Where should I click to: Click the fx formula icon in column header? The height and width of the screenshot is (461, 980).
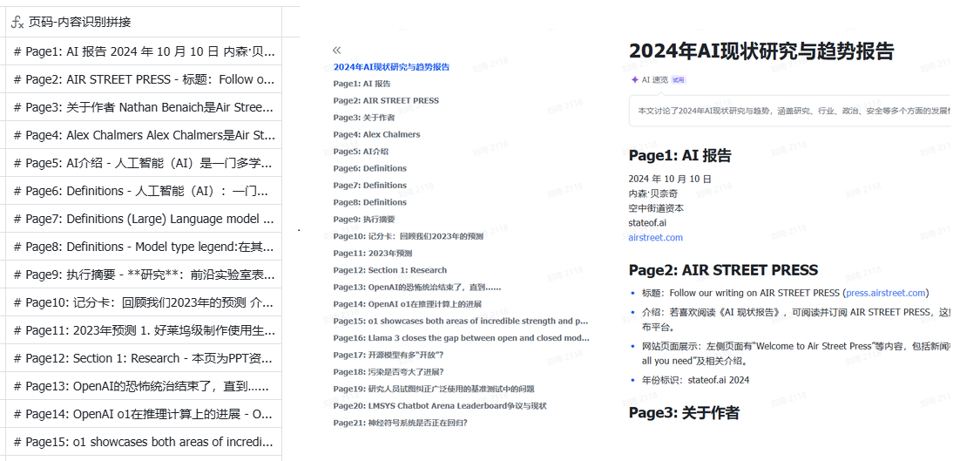(17, 22)
